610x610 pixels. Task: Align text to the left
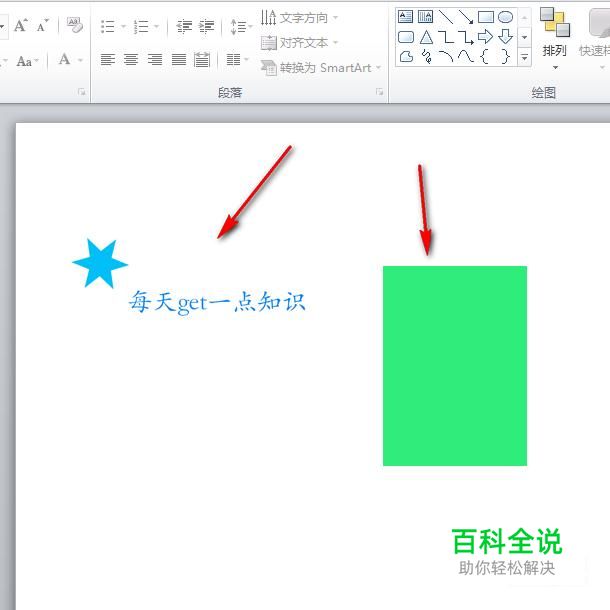108,60
